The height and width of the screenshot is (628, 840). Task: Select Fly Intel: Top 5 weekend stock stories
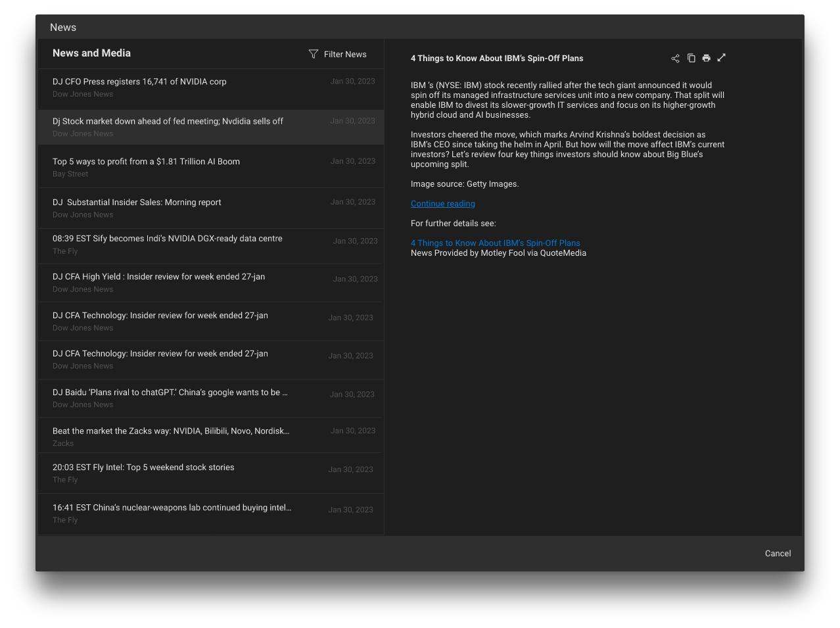tap(143, 468)
